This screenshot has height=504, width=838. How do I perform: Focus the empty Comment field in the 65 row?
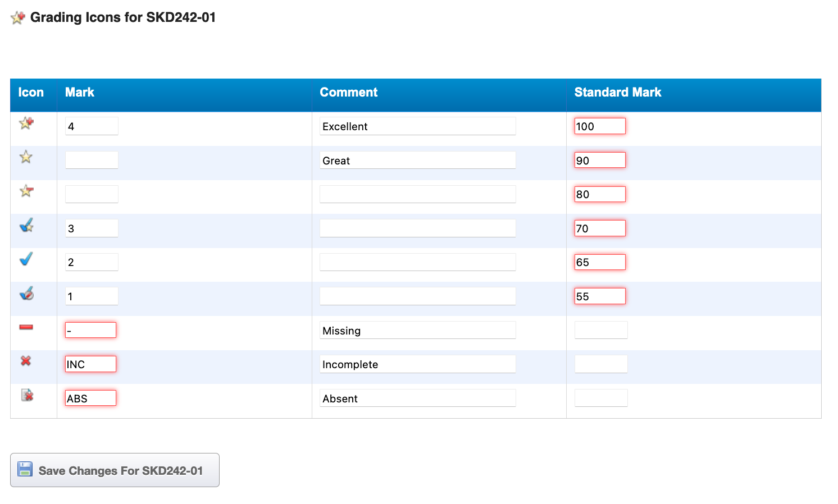click(x=418, y=262)
